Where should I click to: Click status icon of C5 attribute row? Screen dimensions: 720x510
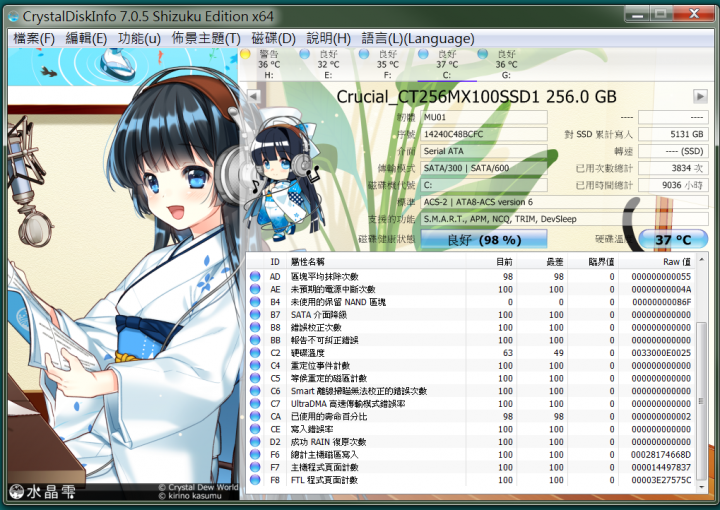click(255, 378)
